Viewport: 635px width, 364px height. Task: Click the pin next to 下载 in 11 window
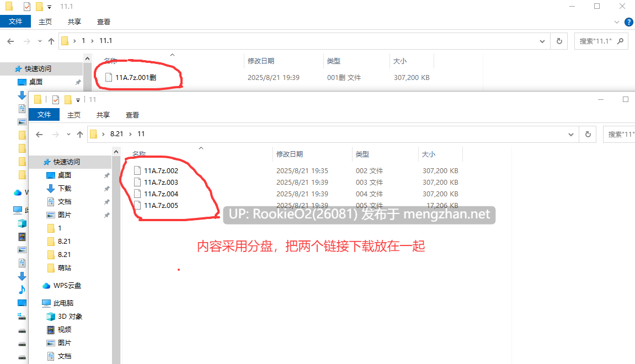click(107, 189)
